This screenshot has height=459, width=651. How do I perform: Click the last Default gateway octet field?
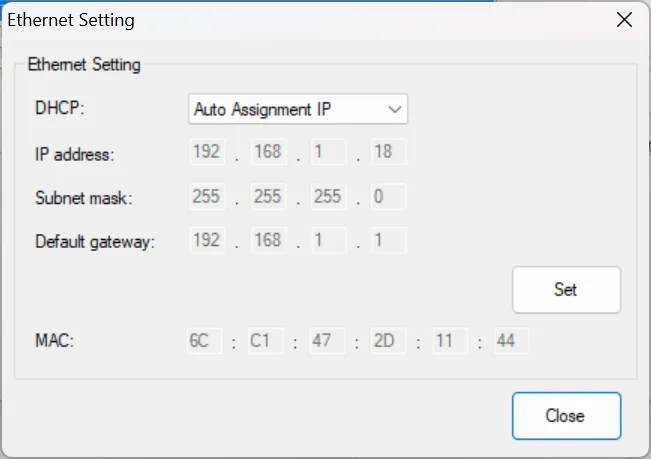coord(387,241)
